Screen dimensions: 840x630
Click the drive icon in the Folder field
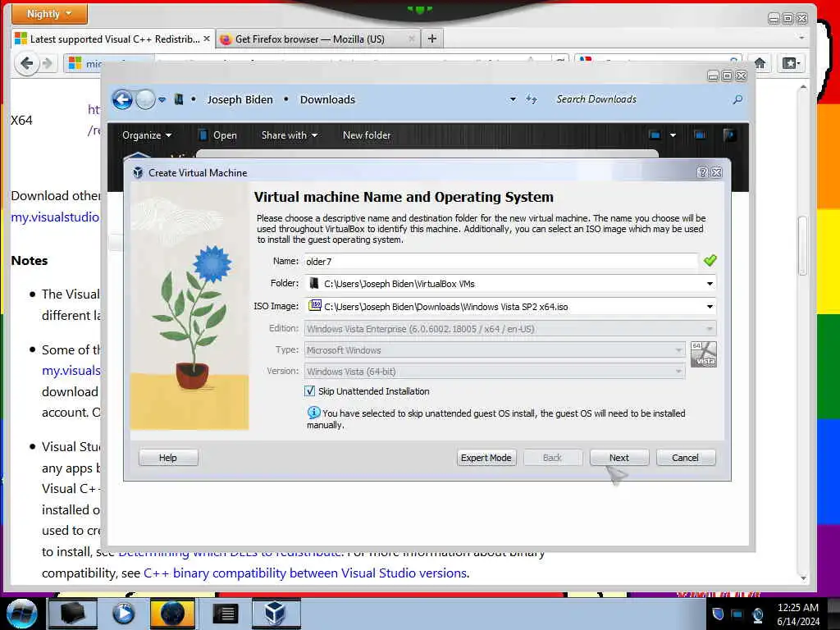pos(314,283)
